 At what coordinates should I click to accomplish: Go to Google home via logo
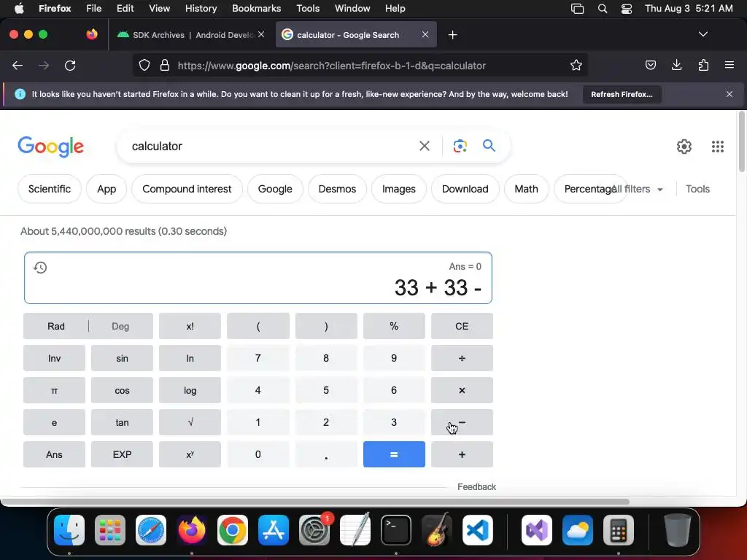pos(50,146)
